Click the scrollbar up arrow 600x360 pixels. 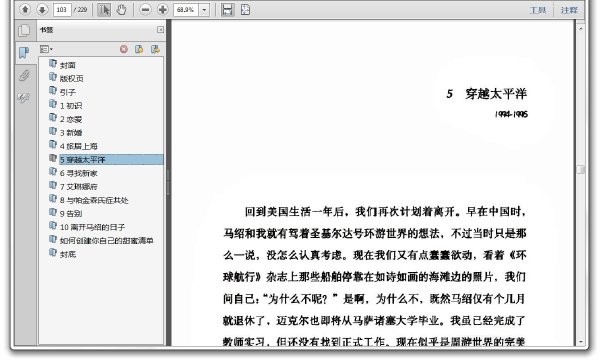point(580,28)
